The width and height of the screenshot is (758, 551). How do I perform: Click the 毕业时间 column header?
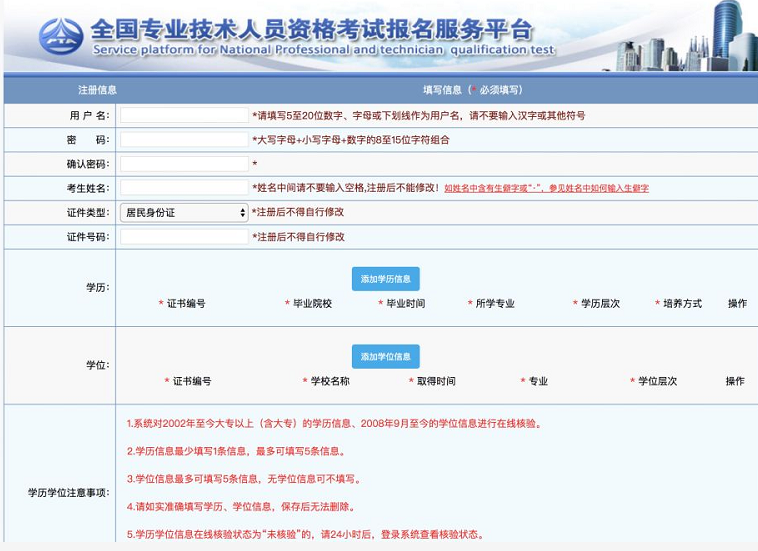[405, 303]
